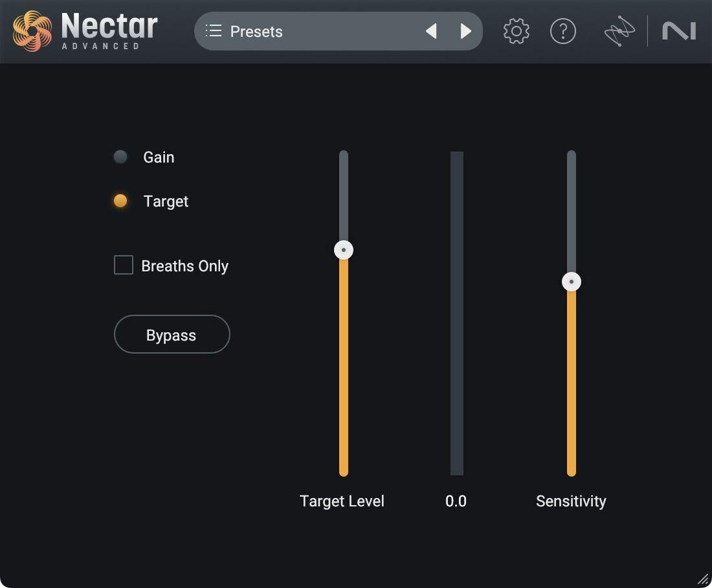Open the Presets dropdown menu
The width and height of the screenshot is (712, 588).
tap(256, 31)
